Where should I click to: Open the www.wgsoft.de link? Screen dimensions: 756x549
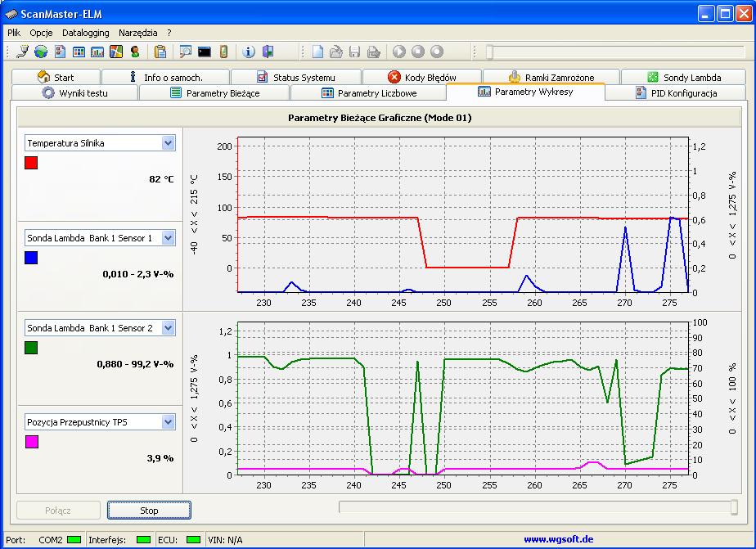558,540
